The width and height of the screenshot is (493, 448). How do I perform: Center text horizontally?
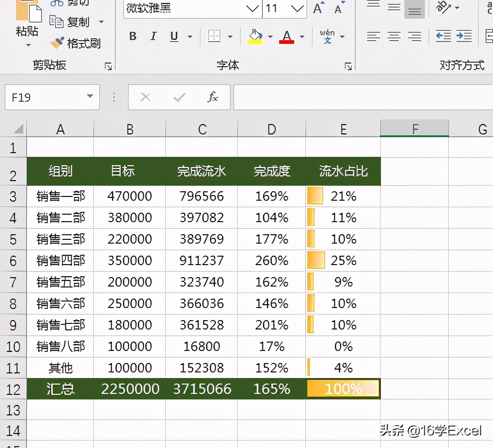(394, 36)
